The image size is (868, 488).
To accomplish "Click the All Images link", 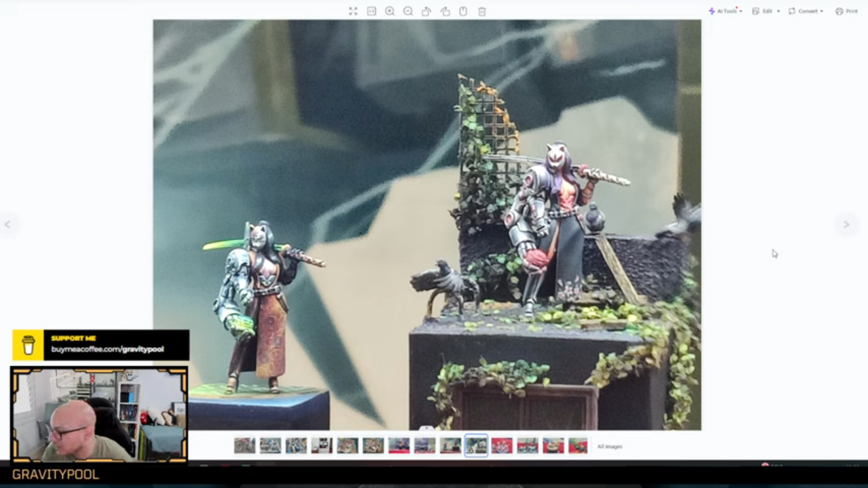I will [610, 447].
